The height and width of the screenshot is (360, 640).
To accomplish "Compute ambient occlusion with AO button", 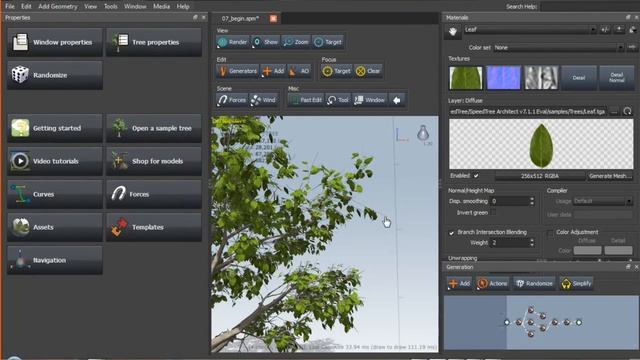I will (300, 71).
